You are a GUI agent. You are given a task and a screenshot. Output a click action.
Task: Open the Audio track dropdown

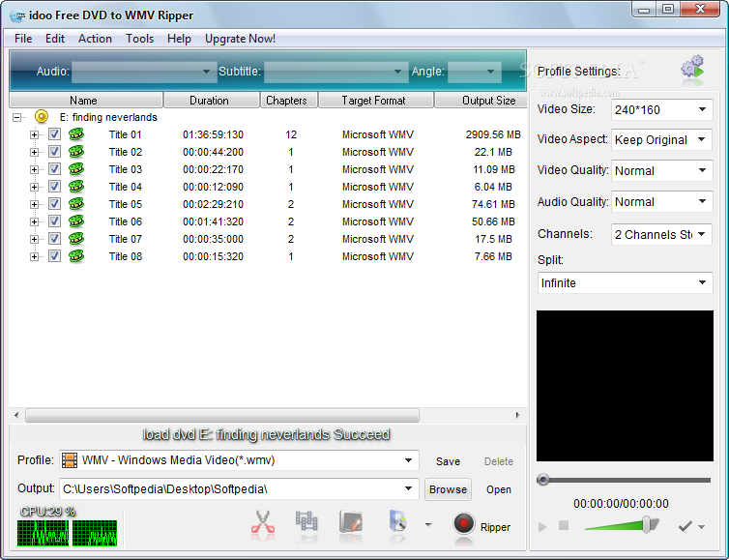tap(144, 72)
